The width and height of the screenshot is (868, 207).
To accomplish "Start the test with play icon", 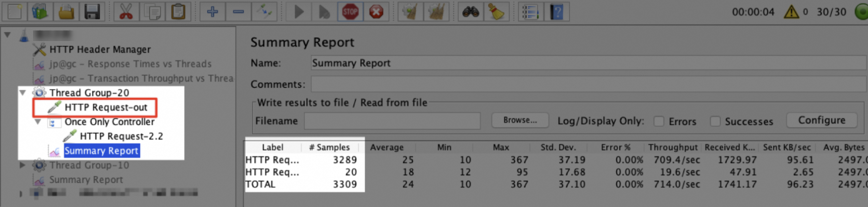I will 298,11.
